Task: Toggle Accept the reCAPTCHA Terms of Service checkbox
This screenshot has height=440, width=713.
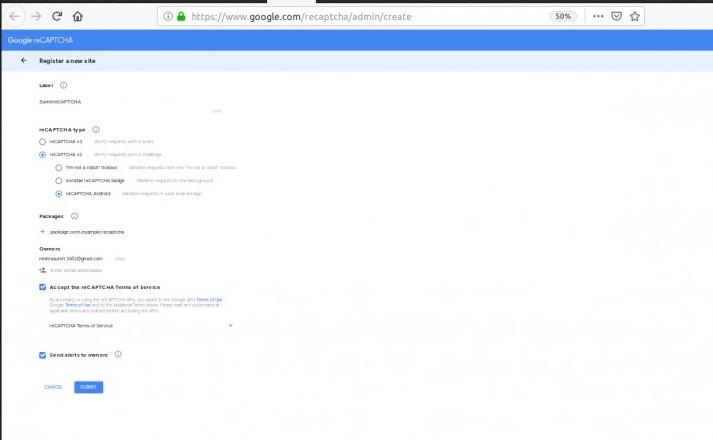Action: click(x=42, y=287)
